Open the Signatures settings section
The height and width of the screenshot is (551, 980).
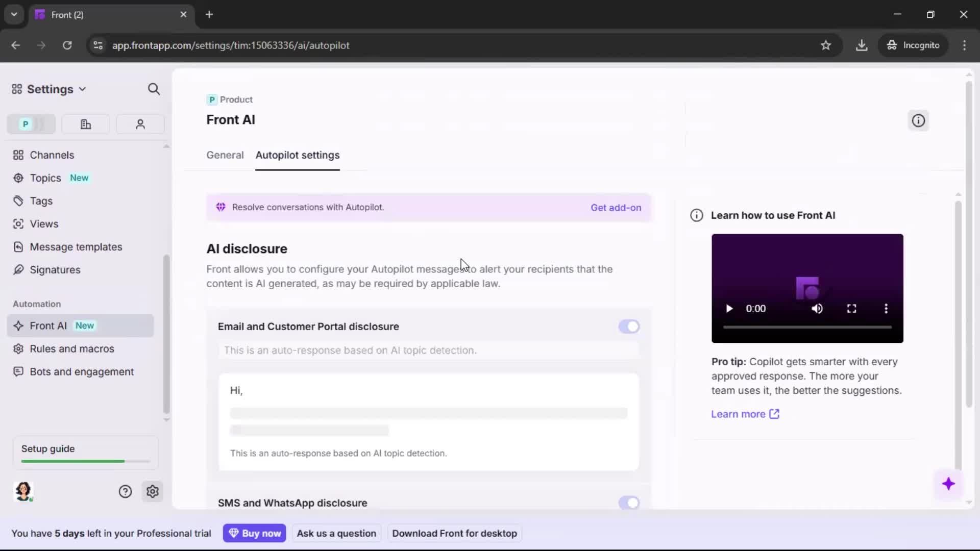click(x=55, y=270)
